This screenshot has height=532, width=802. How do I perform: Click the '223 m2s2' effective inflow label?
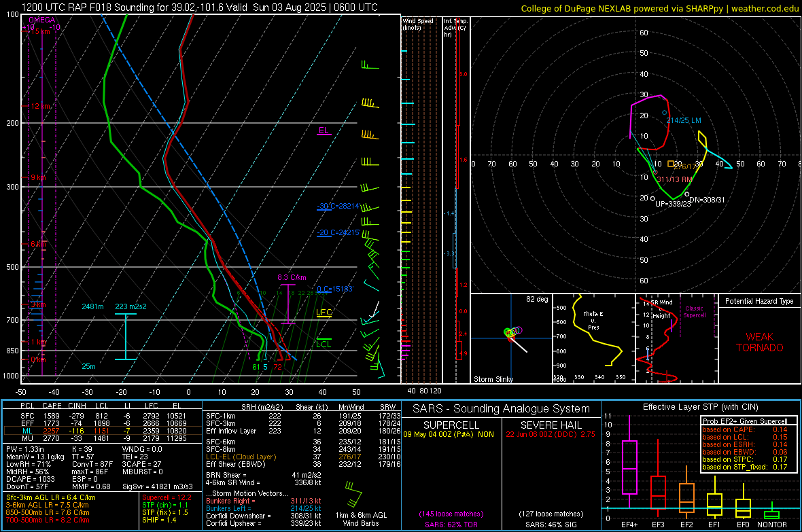[x=130, y=306]
